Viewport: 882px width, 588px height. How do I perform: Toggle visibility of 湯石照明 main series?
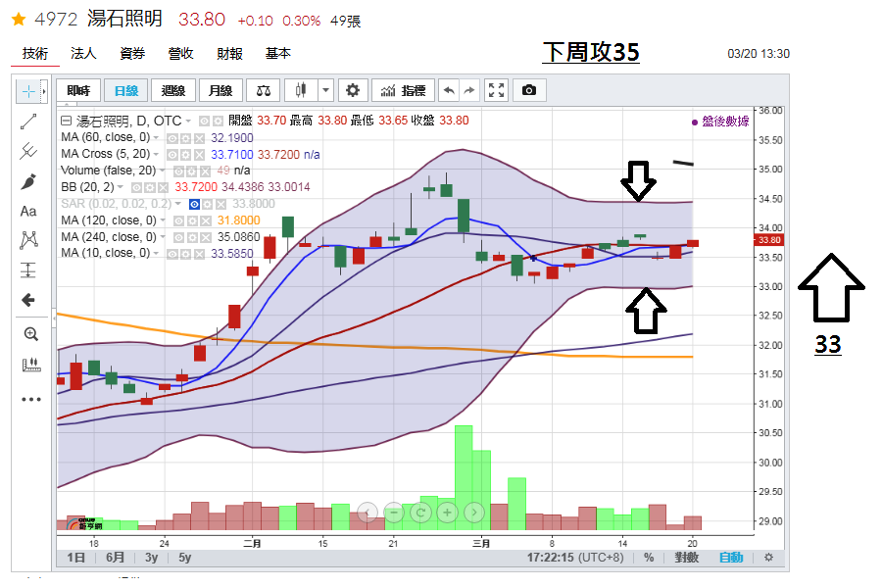click(x=204, y=121)
